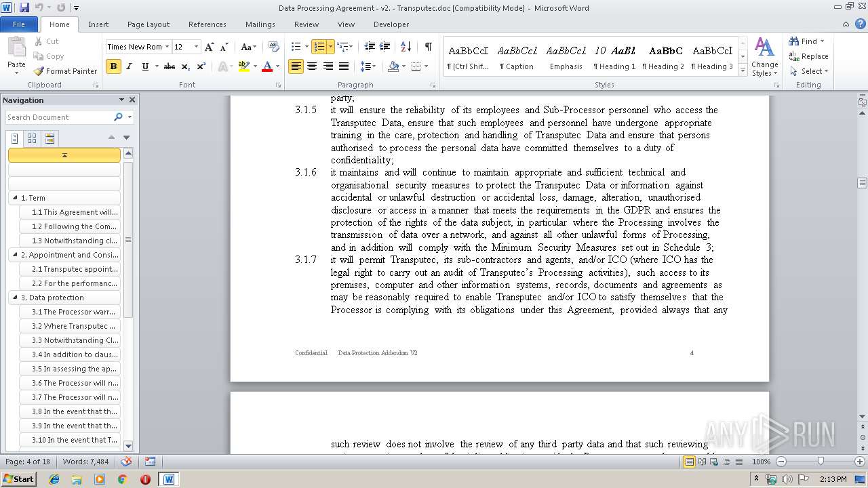The image size is (868, 488).
Task: Click the Numbering list icon
Action: point(319,47)
